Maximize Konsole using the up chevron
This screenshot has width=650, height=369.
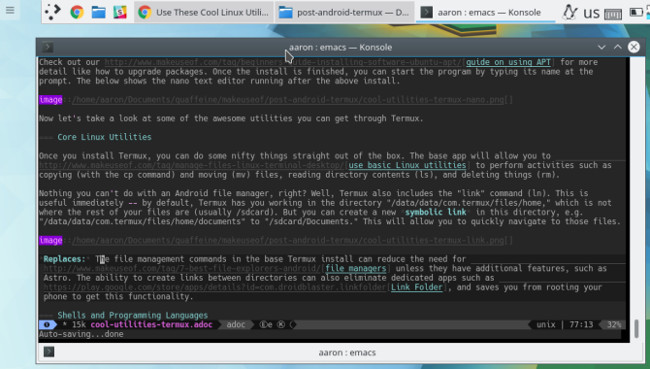pos(618,47)
